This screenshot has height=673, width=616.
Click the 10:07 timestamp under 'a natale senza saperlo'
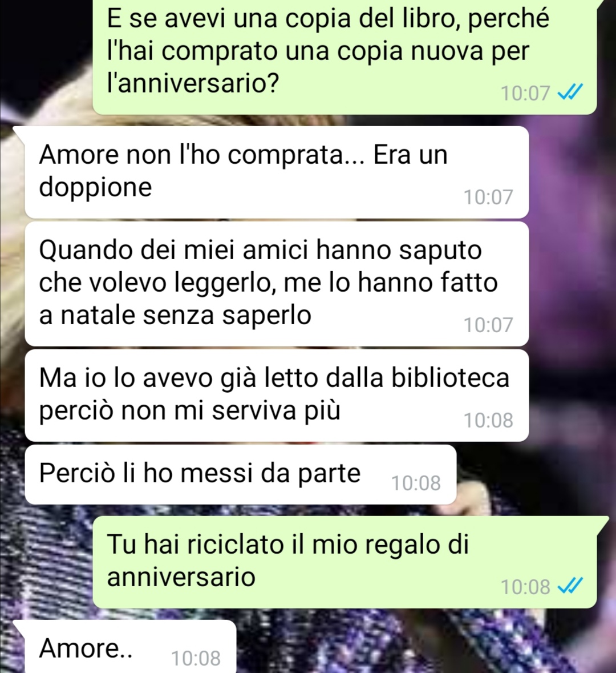488,325
